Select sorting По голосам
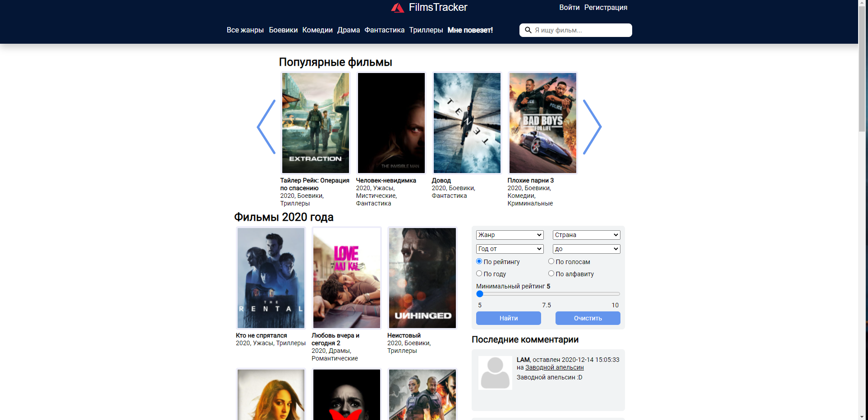The width and height of the screenshot is (868, 420). [x=551, y=261]
